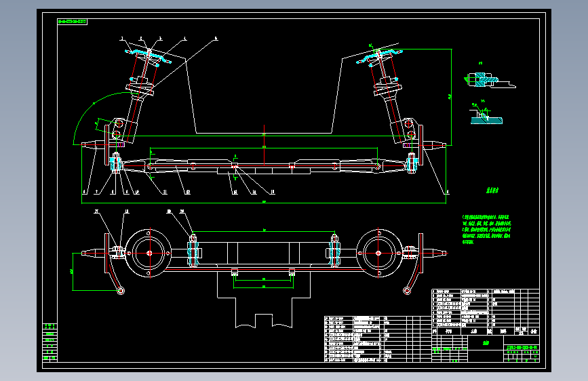The width and height of the screenshot is (588, 381).
Task: Click the right wheel hub center in plan view
Action: [378, 253]
